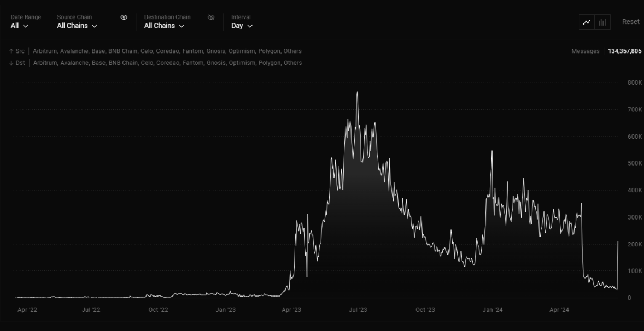Open the Interval Day dropdown
Image resolution: width=644 pixels, height=331 pixels.
tap(242, 26)
